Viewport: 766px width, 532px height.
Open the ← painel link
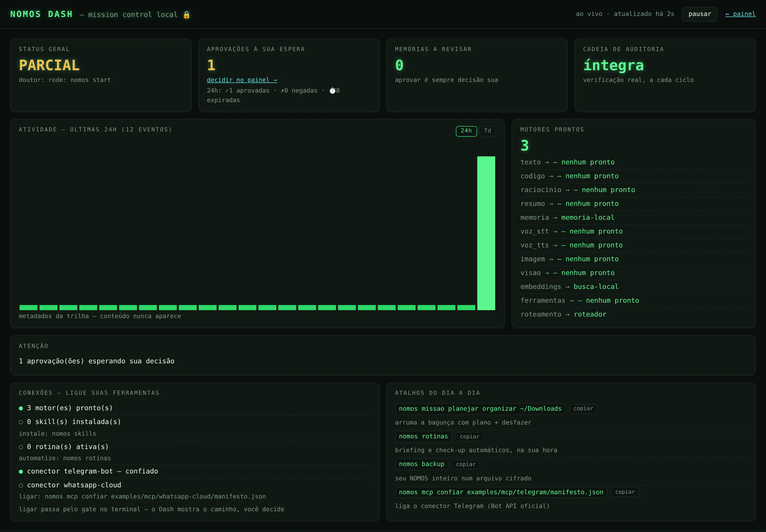(x=740, y=14)
